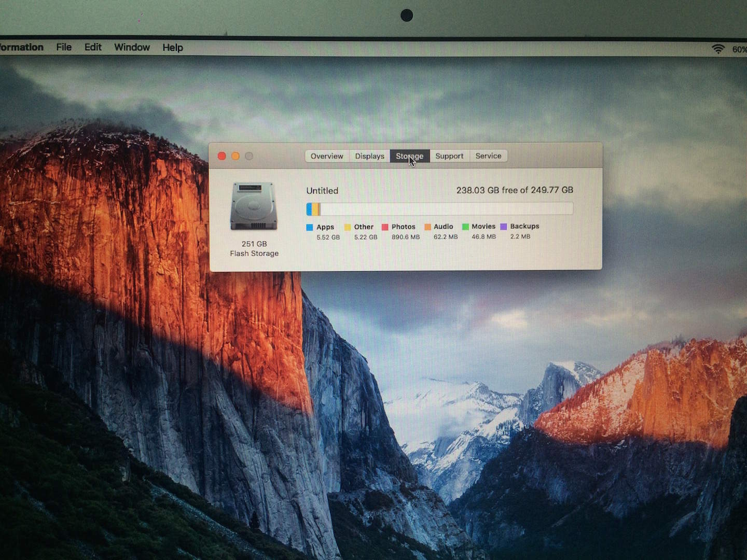Image resolution: width=747 pixels, height=560 pixels.
Task: Open the Window menu
Action: (132, 47)
